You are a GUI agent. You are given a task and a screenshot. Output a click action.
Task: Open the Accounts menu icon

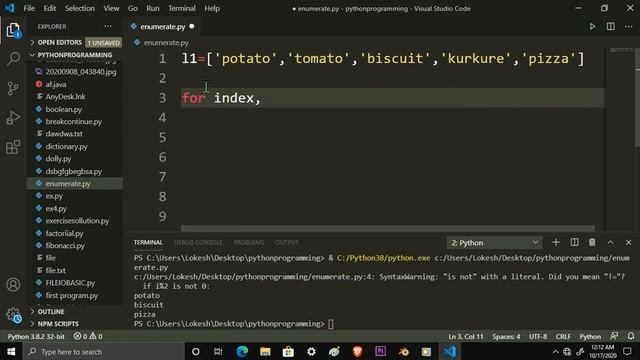point(13,284)
